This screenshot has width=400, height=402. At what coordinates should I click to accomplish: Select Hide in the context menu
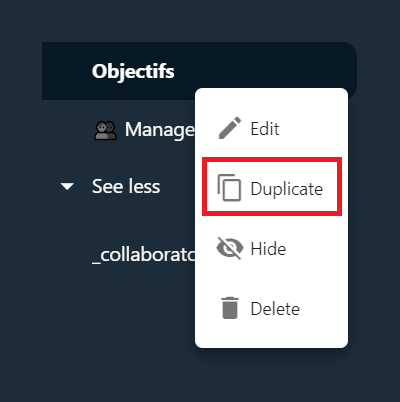tap(272, 249)
